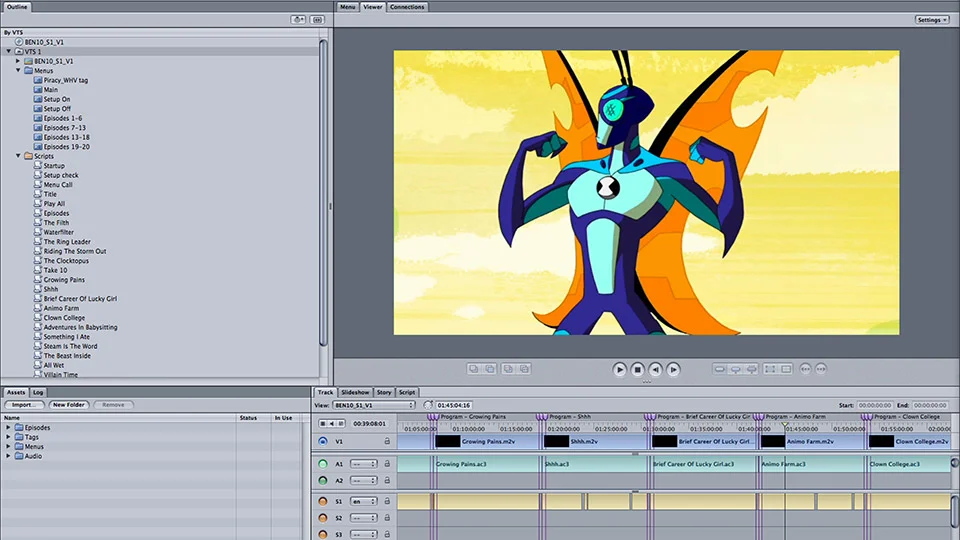
Task: Open the S1 language dropdown showing en
Action: coord(363,501)
